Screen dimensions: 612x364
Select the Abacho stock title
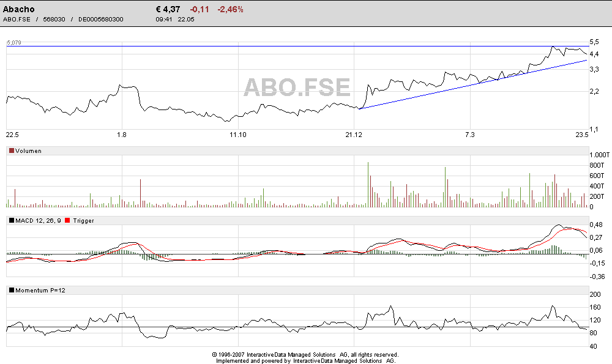19,9
